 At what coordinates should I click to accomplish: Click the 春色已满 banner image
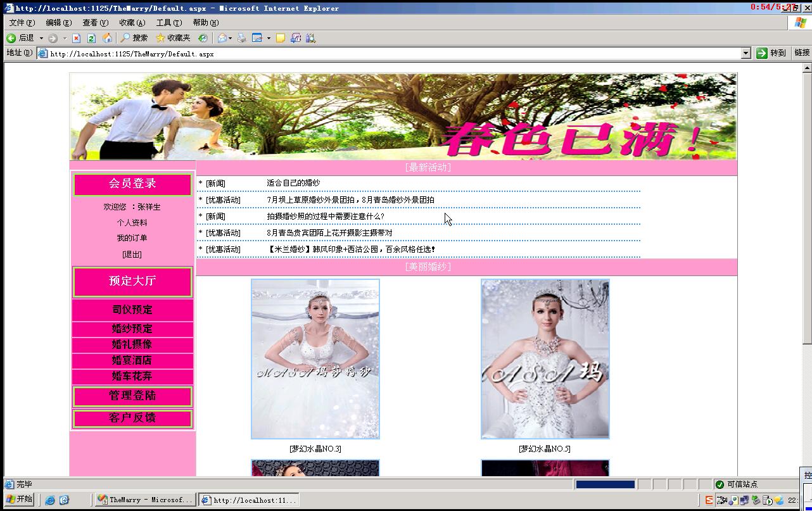403,117
